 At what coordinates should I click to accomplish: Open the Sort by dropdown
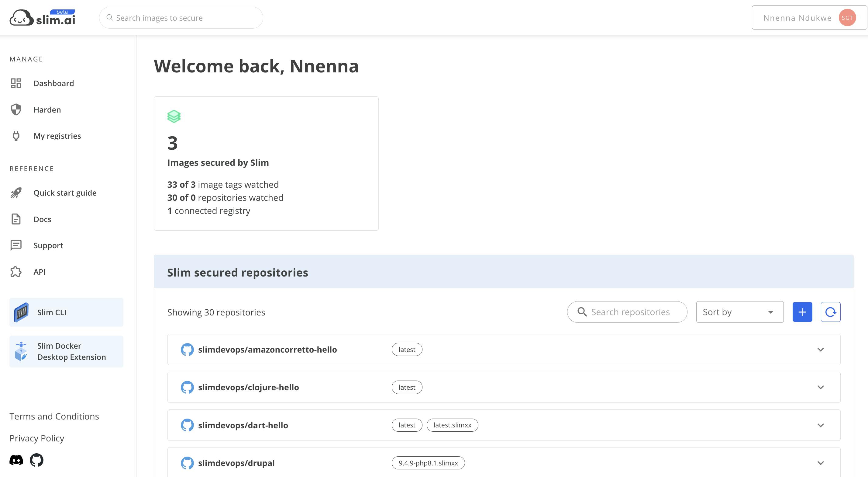(x=740, y=312)
